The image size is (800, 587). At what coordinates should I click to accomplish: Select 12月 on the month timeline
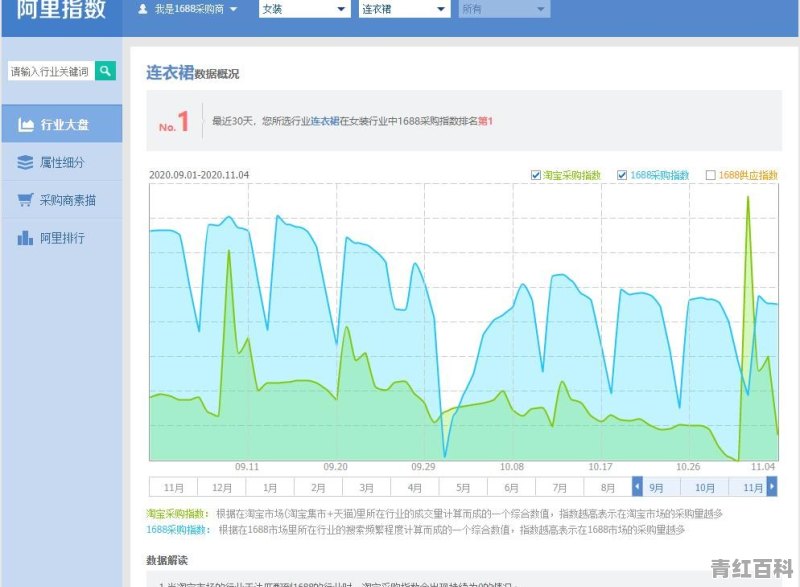click(x=222, y=488)
